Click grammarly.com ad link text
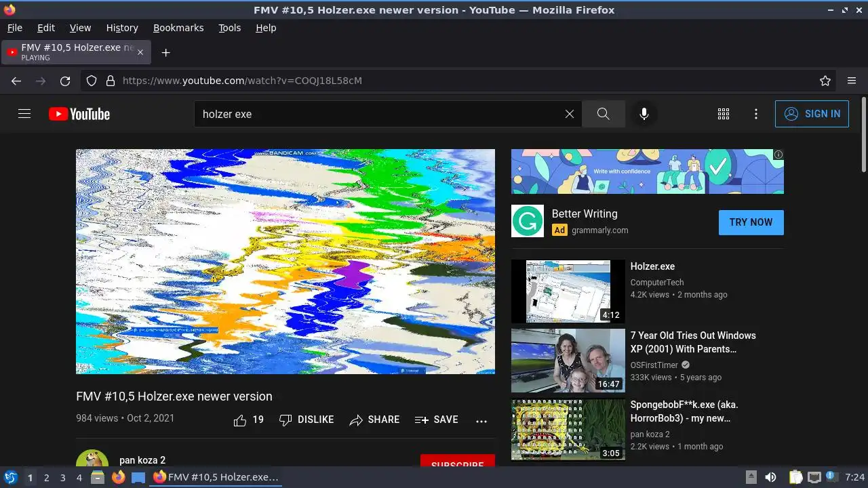 pos(600,230)
